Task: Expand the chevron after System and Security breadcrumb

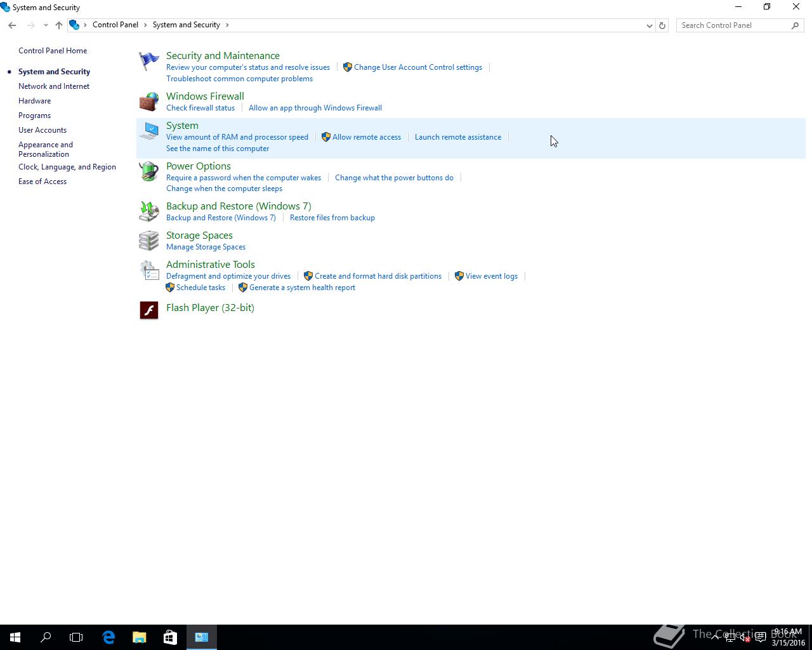Action: [227, 25]
